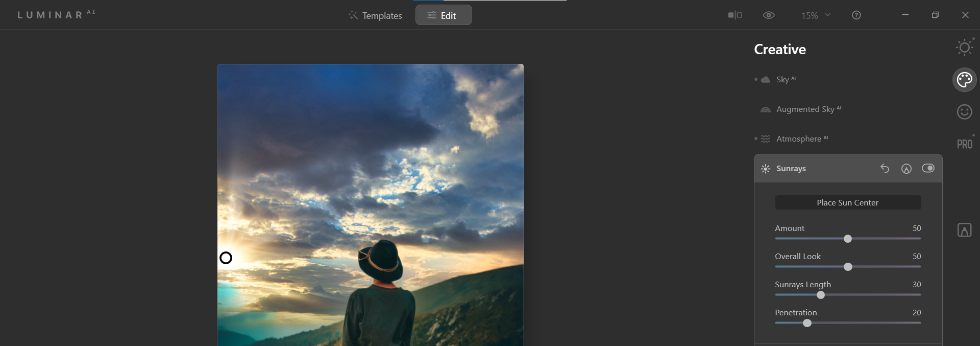Toggle before/after compare view icon
The height and width of the screenshot is (346, 980).
tap(735, 15)
